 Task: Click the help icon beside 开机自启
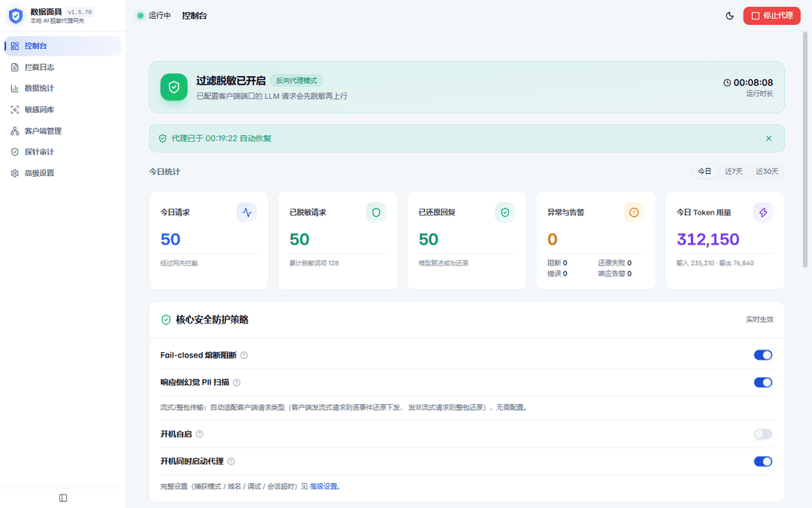point(199,434)
